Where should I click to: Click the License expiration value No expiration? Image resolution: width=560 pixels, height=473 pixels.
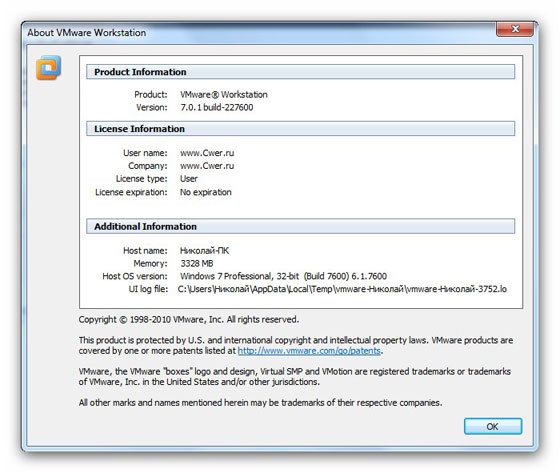206,192
